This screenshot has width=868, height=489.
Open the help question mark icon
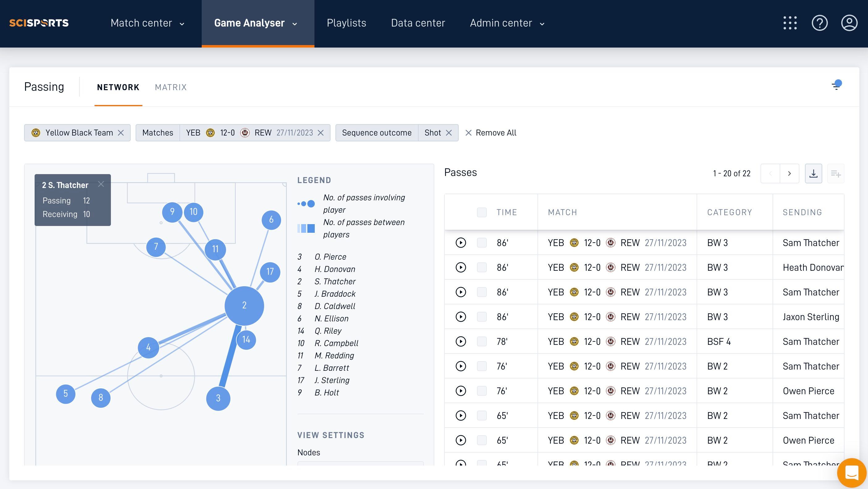pyautogui.click(x=820, y=23)
